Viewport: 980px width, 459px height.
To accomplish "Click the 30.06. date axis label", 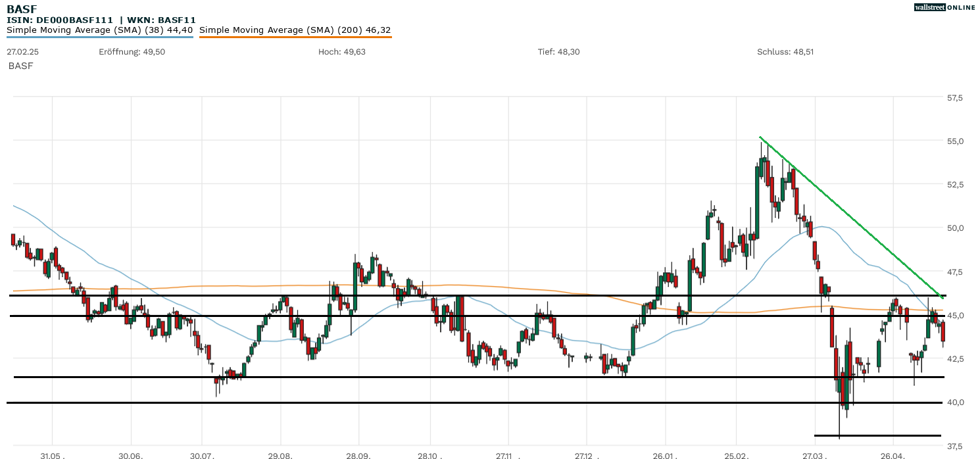I will (130, 455).
